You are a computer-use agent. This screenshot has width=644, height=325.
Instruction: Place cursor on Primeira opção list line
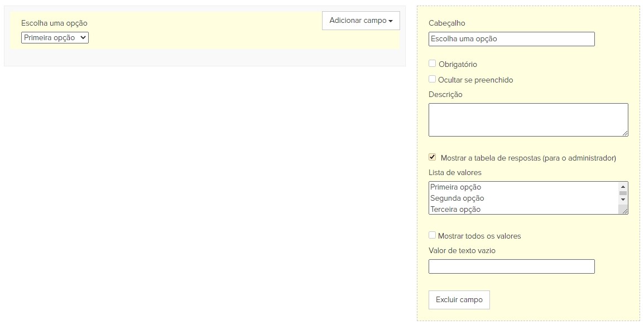tap(455, 187)
